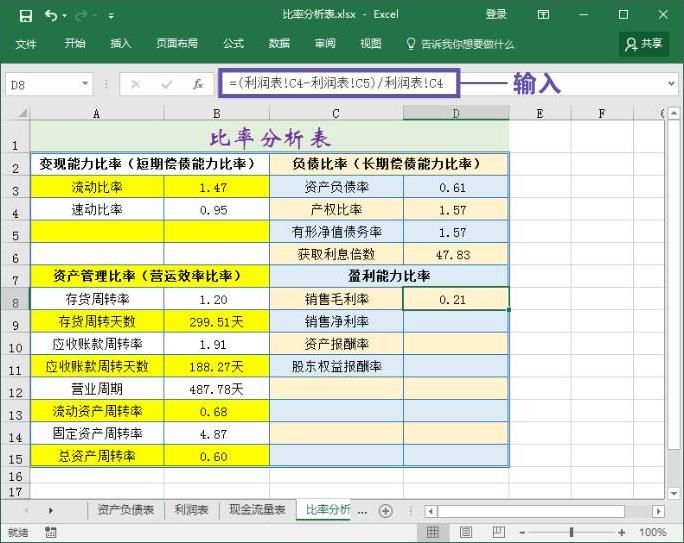The width and height of the screenshot is (684, 543).
Task: Select the cell with value 0.21
Action: (x=456, y=299)
